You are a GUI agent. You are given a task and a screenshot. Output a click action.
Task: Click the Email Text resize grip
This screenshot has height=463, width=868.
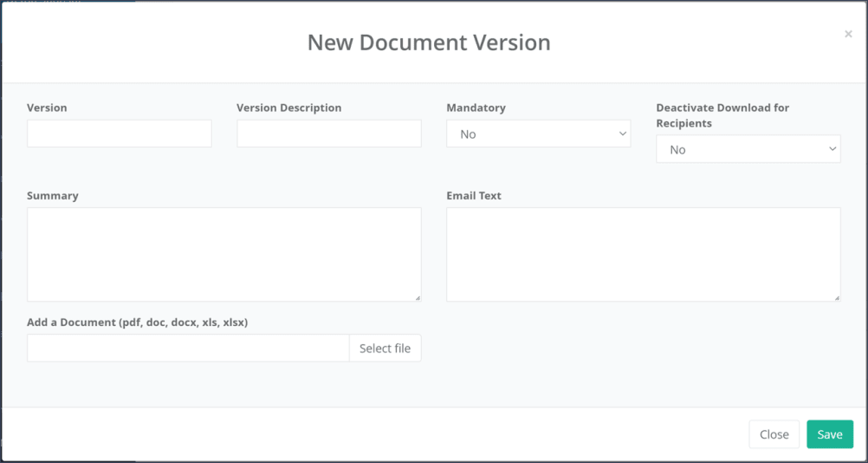click(x=837, y=297)
